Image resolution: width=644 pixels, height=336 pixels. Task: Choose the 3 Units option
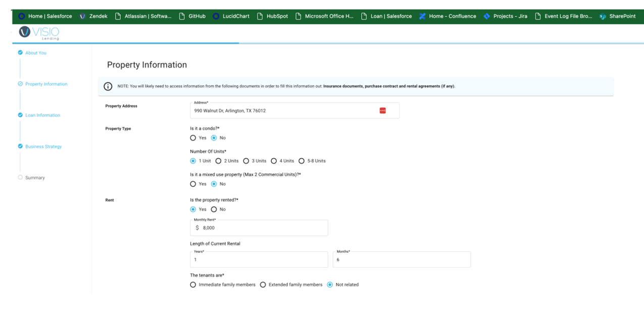246,161
